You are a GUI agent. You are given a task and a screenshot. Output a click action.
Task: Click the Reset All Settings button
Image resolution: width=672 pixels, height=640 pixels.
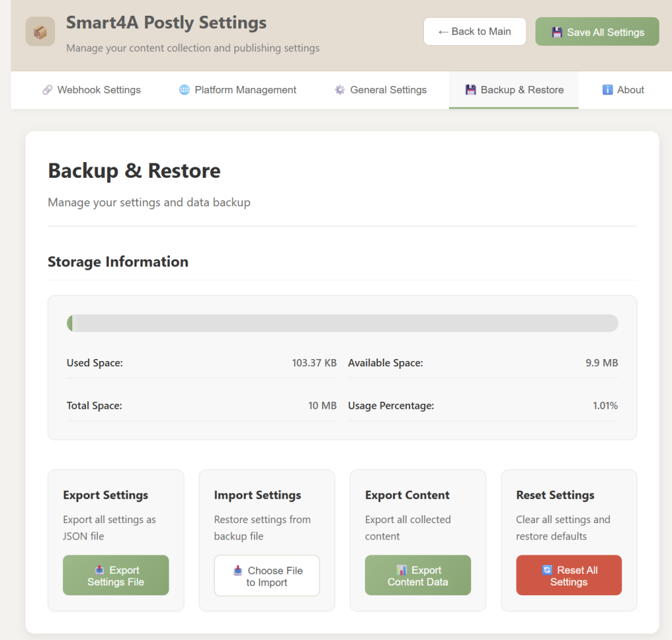pos(568,576)
